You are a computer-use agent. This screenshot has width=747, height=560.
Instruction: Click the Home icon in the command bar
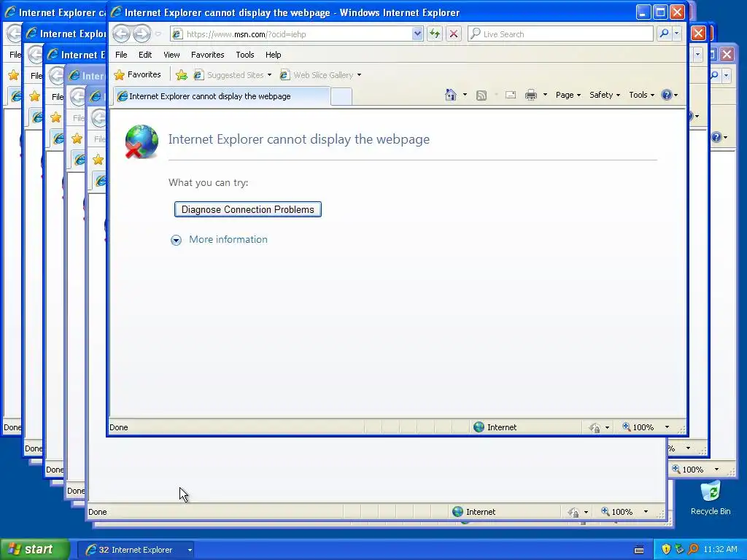(451, 95)
